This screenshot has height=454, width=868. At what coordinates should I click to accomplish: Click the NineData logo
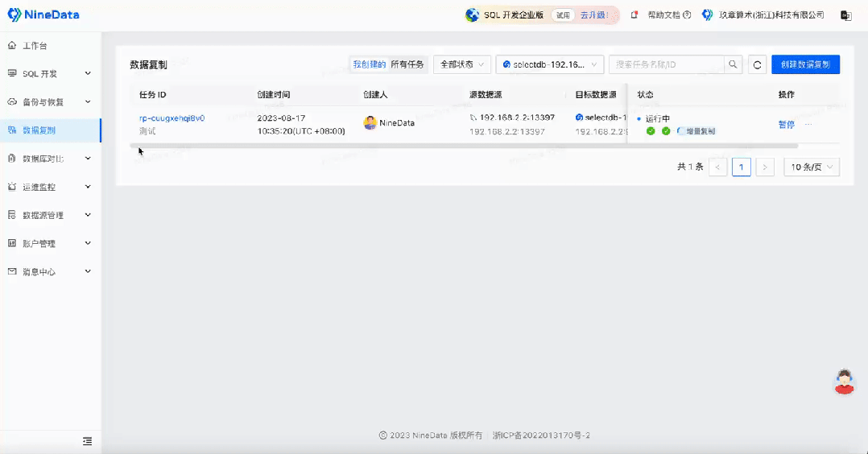[x=43, y=14]
